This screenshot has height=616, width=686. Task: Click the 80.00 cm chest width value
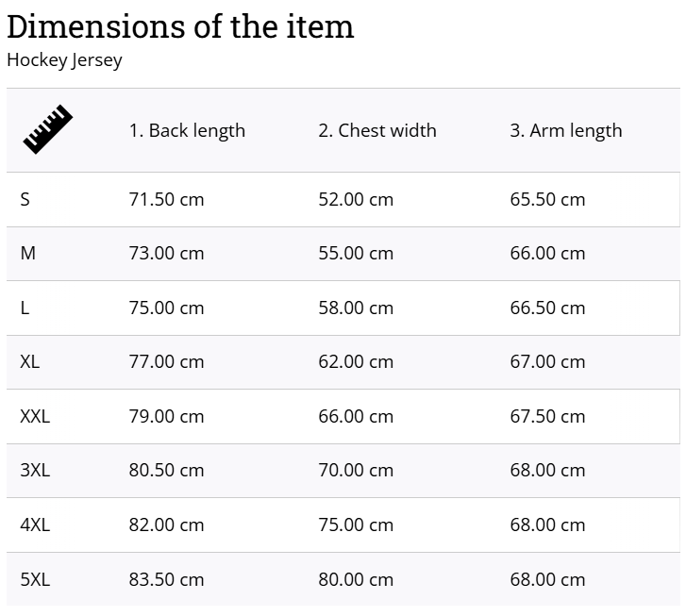tap(356, 580)
